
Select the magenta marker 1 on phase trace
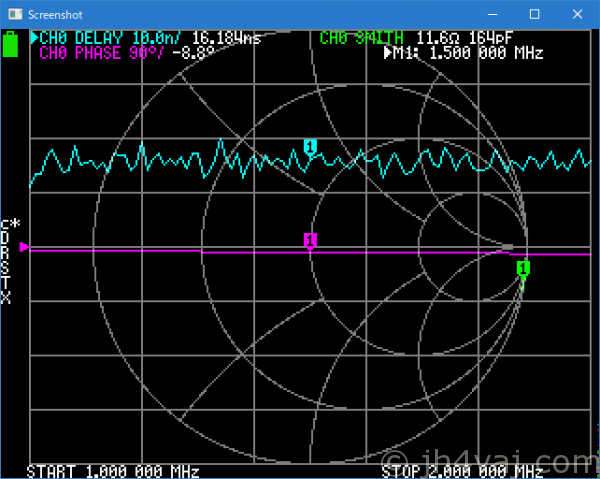tap(310, 240)
